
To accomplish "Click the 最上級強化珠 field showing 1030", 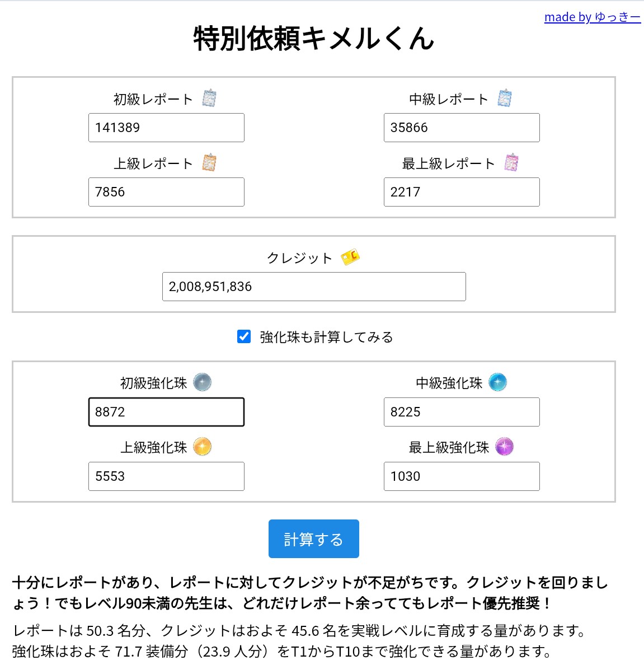I will tap(462, 476).
